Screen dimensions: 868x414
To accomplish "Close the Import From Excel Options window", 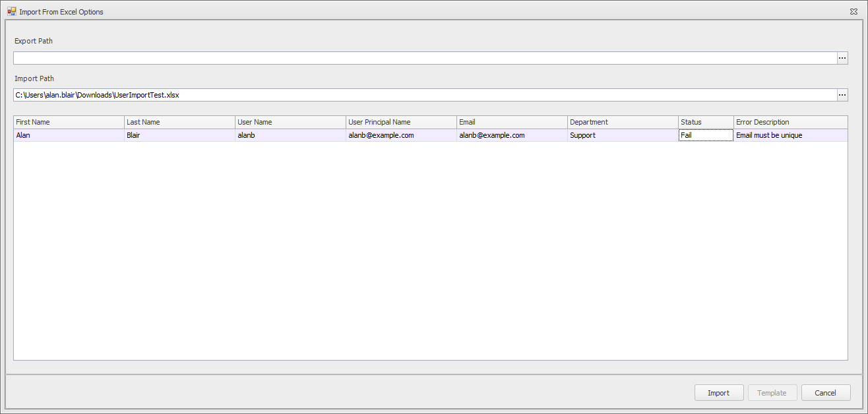I will point(853,11).
